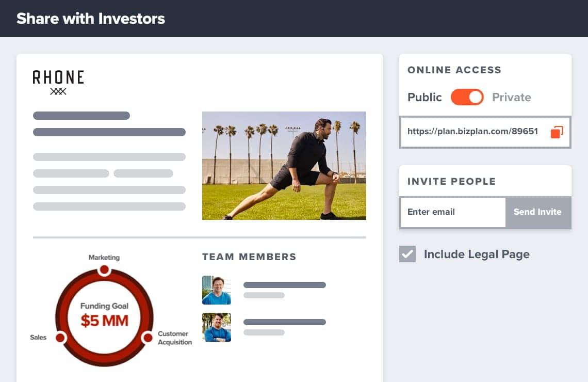Select the Marketing dot on funding chart
Image resolution: width=588 pixels, height=382 pixels.
[104, 269]
